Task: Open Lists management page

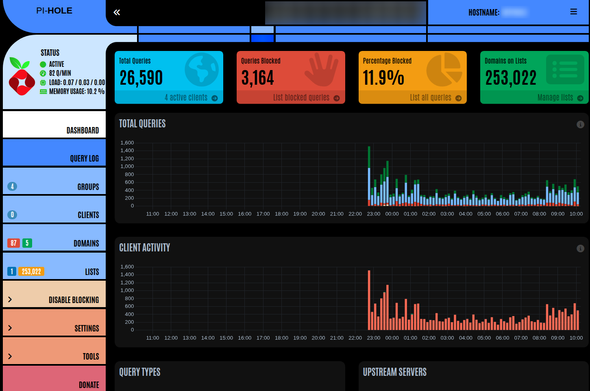Action: pyautogui.click(x=54, y=266)
